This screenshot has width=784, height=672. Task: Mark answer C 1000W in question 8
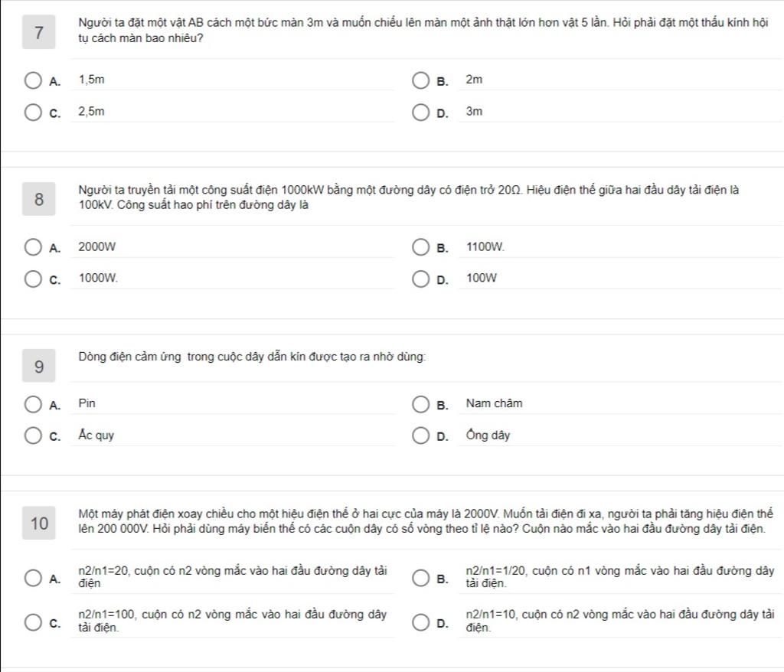33,279
